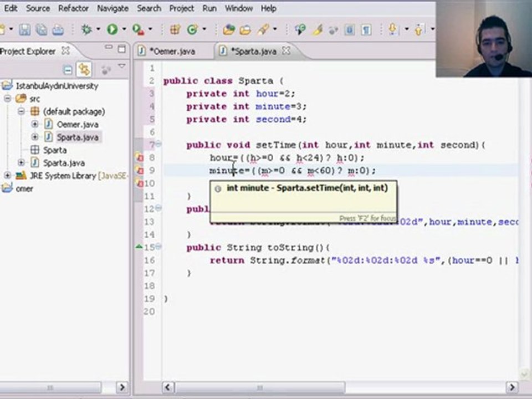Viewport: 532px width, 399px height.
Task: Open the Help menu
Action: 268,8
